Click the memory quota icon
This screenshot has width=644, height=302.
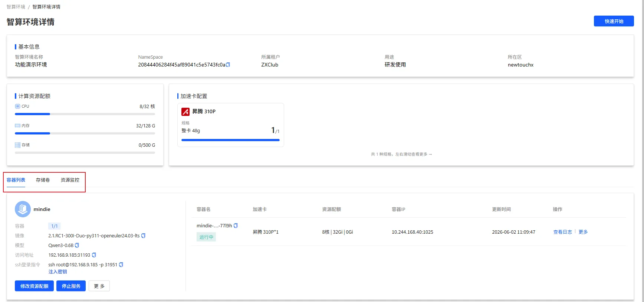[x=17, y=126]
